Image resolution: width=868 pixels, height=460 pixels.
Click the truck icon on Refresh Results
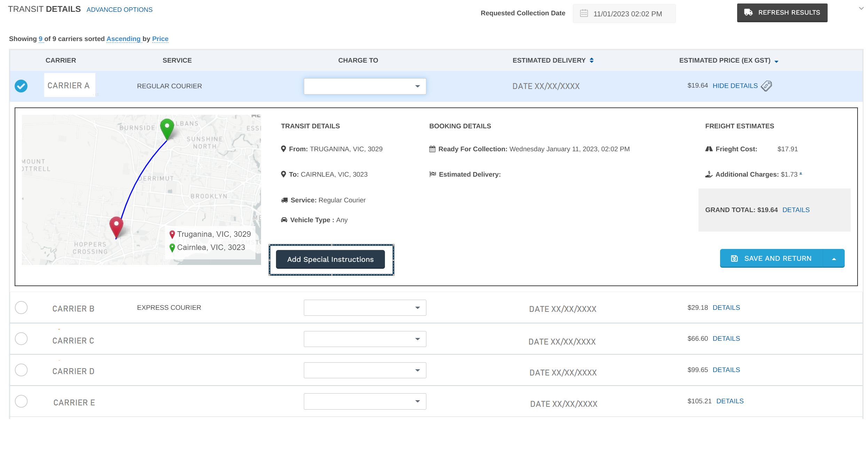[x=748, y=13]
